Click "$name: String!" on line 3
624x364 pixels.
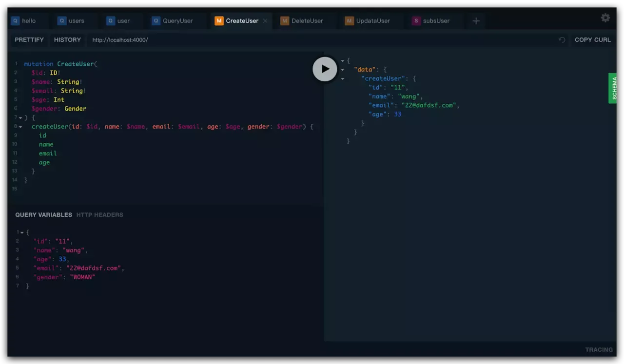(57, 82)
